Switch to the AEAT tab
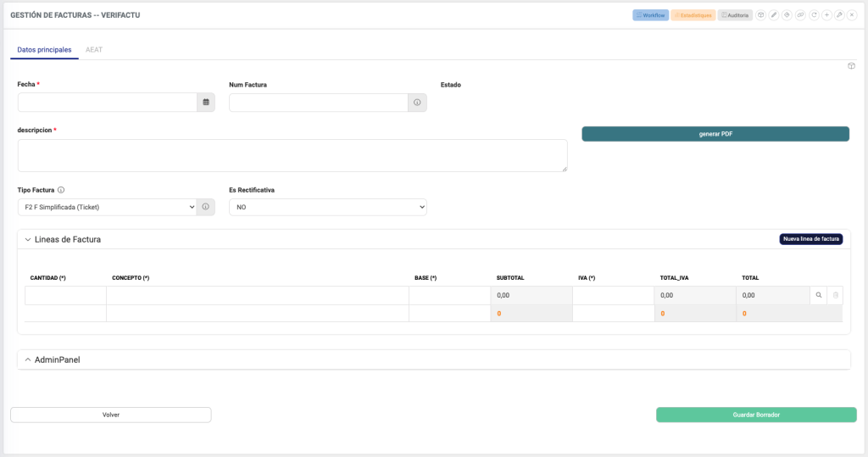This screenshot has height=457, width=868. coord(94,50)
